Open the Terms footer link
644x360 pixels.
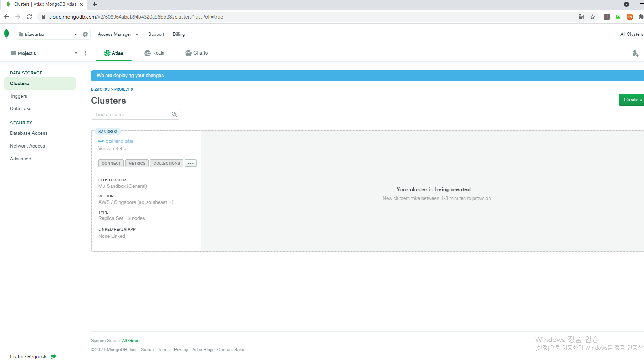click(x=164, y=350)
